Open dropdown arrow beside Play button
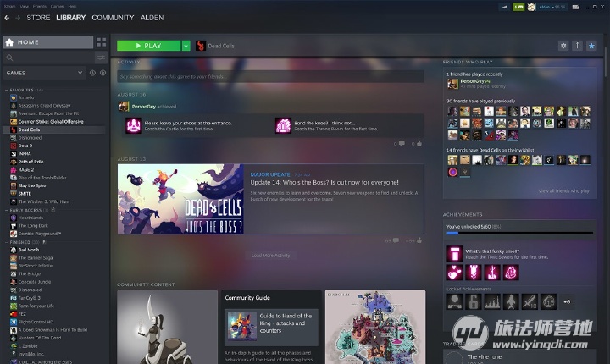The height and width of the screenshot is (364, 610). pos(186,46)
